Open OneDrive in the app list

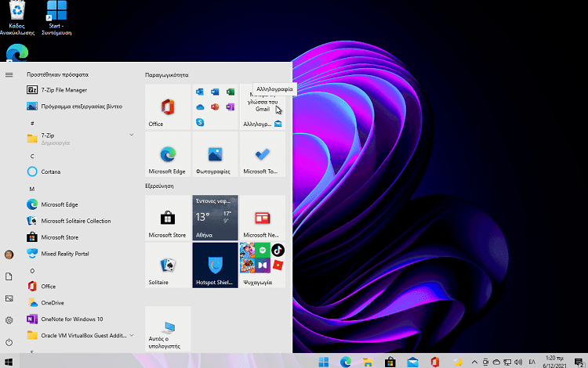tap(81, 303)
